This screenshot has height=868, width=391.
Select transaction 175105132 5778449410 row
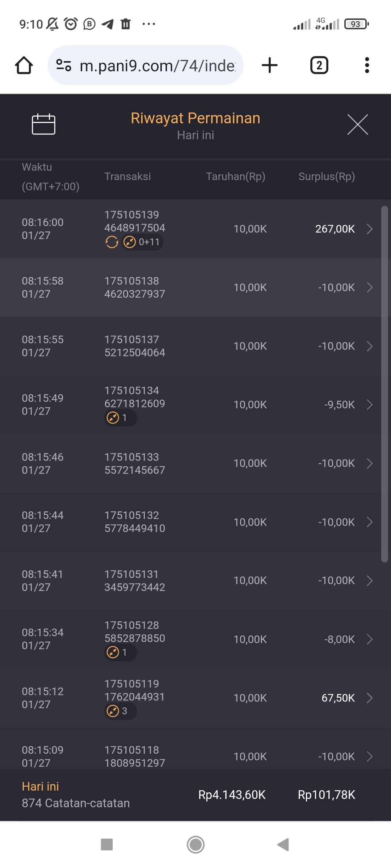click(135, 522)
